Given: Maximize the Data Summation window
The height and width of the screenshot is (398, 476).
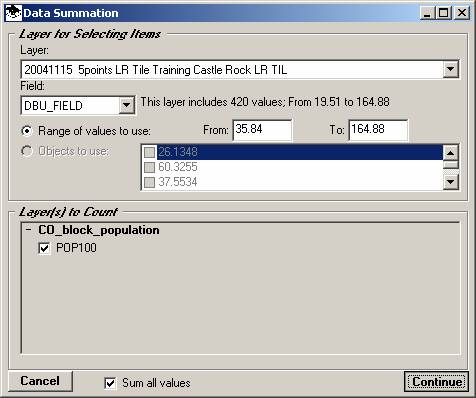Looking at the screenshot, I should pos(444,13).
